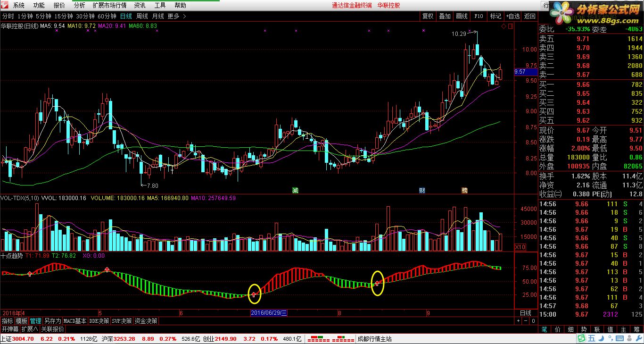
Task: Select the SUP决策 template tab
Action: (x=122, y=321)
